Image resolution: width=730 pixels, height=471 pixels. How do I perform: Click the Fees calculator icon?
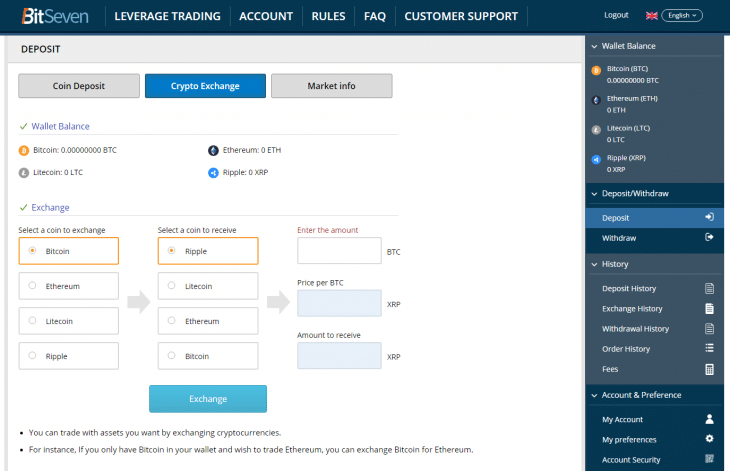tap(709, 369)
